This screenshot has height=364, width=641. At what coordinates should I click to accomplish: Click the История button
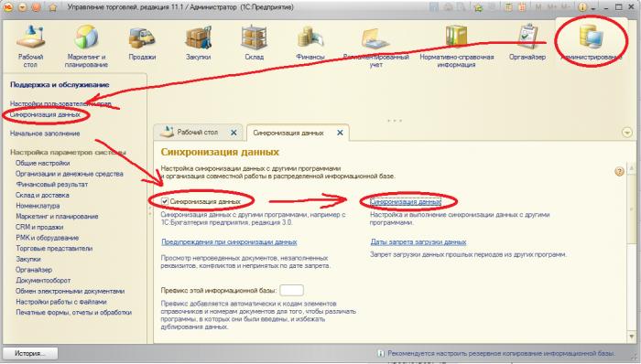coord(30,353)
